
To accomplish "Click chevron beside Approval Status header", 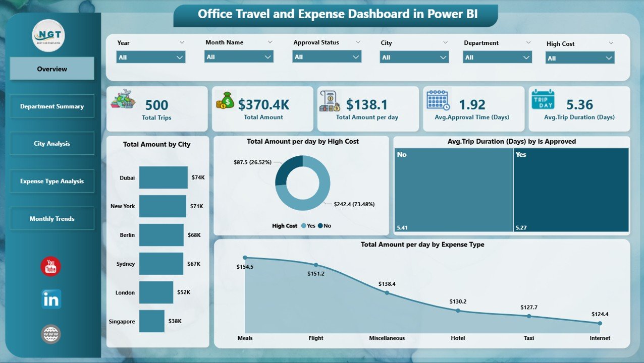I will [358, 42].
